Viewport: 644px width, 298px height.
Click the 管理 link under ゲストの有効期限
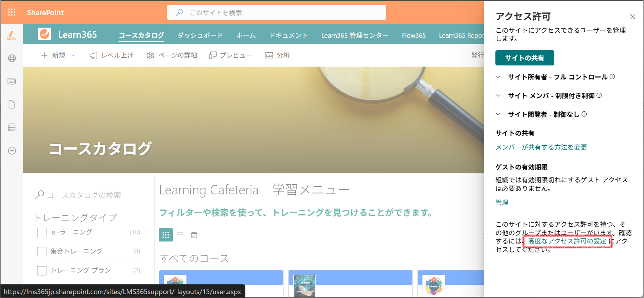(x=502, y=203)
